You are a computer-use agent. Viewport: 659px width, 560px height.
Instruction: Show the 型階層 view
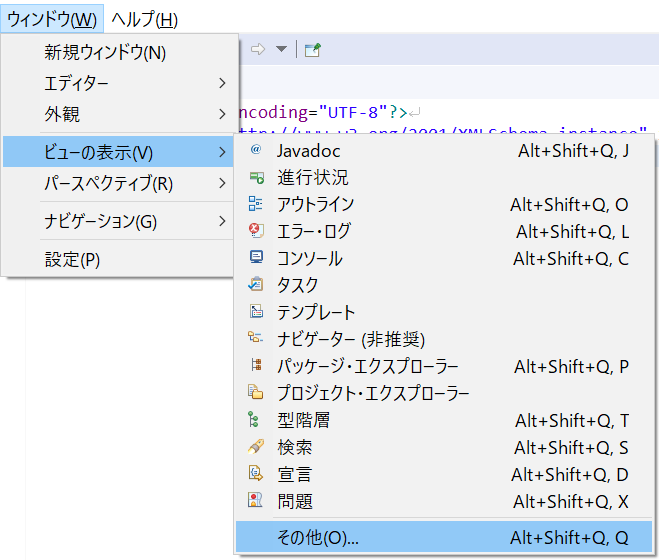click(x=444, y=420)
